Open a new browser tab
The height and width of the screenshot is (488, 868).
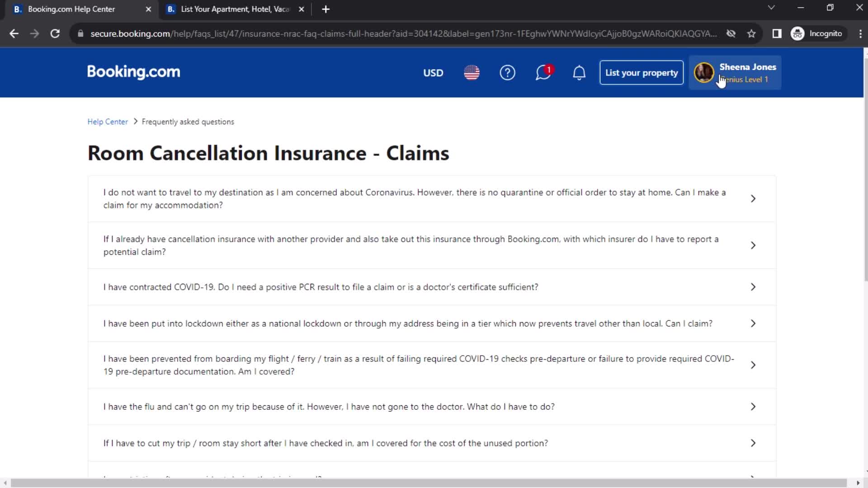[x=326, y=9]
